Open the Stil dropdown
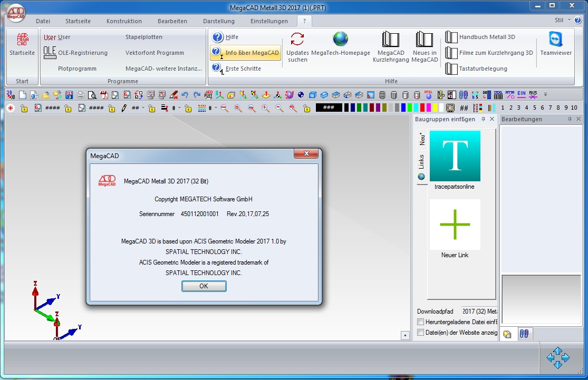The image size is (588, 380). tap(562, 20)
